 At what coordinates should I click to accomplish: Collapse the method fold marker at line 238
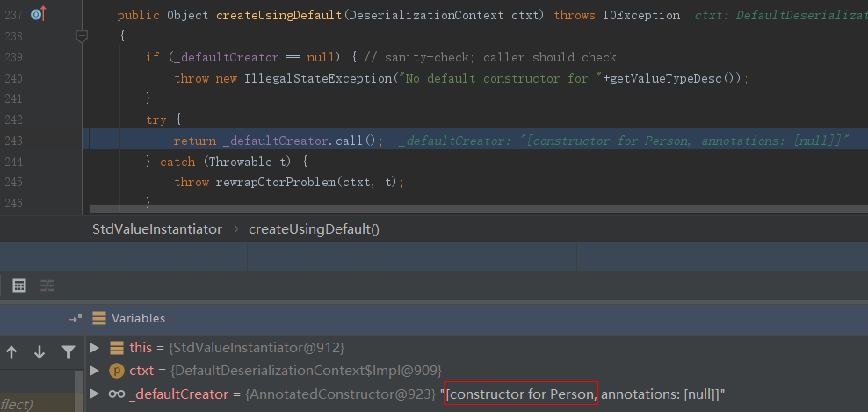point(82,36)
